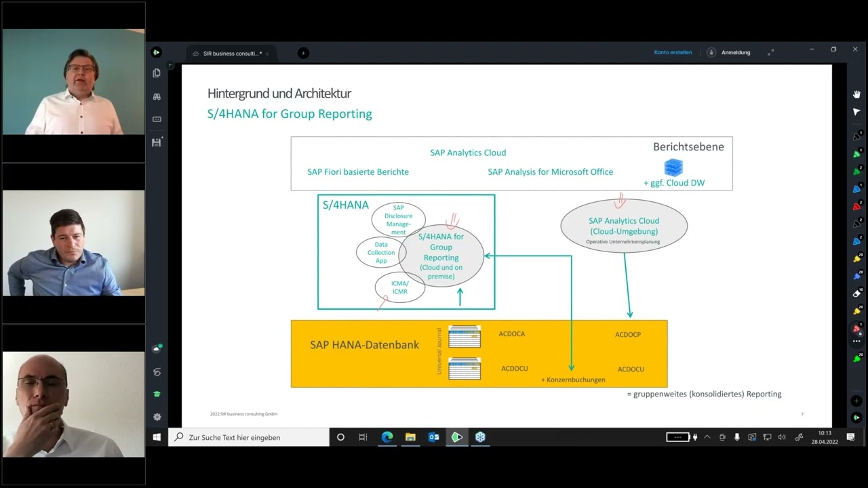Select the eraser tool size 10
This screenshot has width=868, height=488.
[856, 293]
